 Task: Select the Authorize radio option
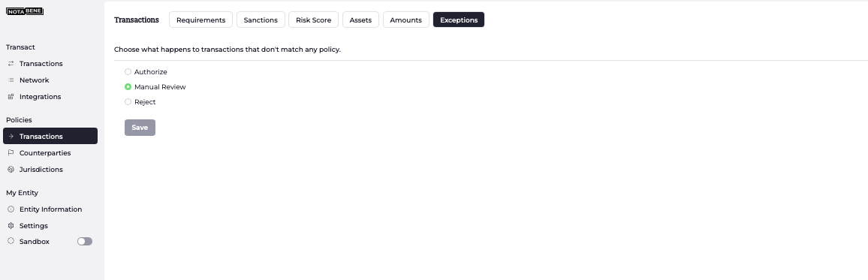tap(128, 72)
